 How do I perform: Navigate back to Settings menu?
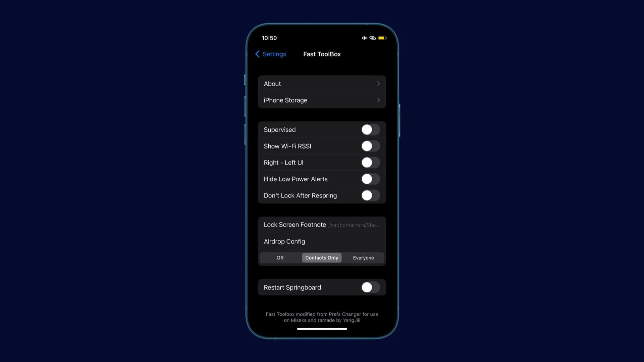point(271,54)
